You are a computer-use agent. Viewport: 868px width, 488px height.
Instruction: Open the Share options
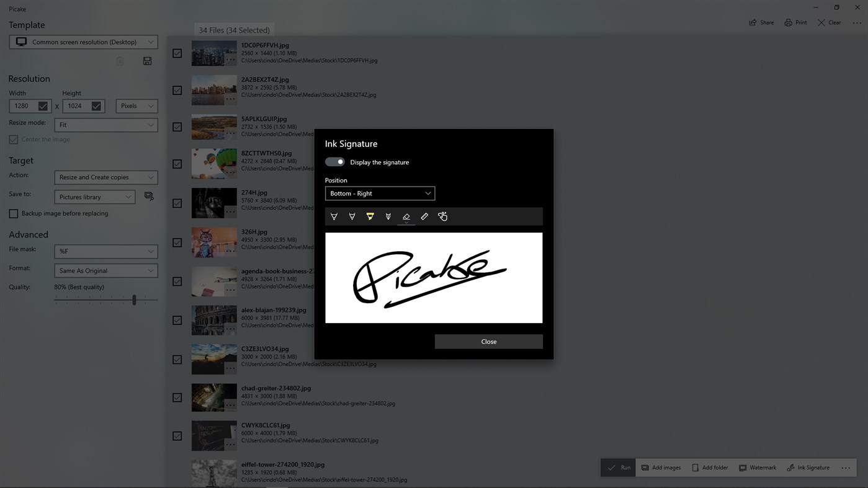click(761, 22)
